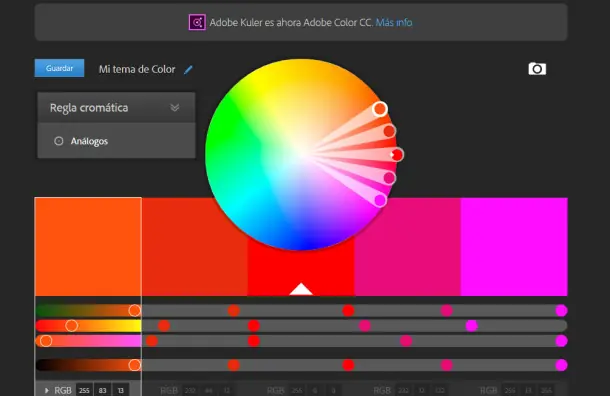Viewport: 610px width, 396px height.
Task: Click magenta swatch's brightness slider dot
Action: point(561,365)
